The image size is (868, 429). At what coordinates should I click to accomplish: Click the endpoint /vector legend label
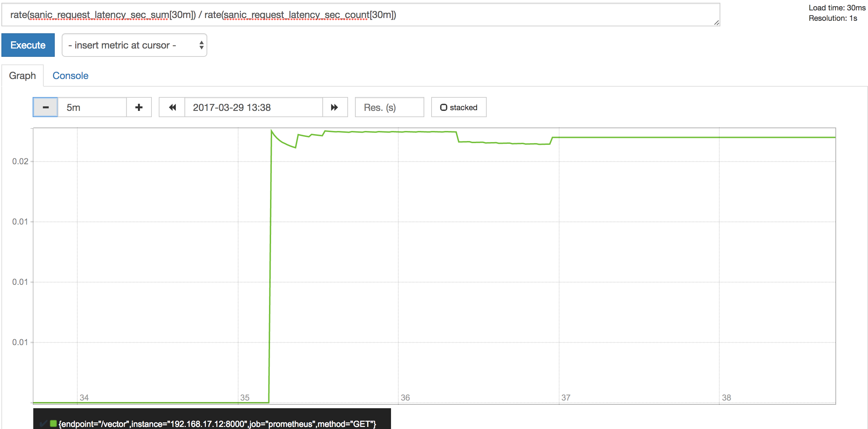point(217,424)
